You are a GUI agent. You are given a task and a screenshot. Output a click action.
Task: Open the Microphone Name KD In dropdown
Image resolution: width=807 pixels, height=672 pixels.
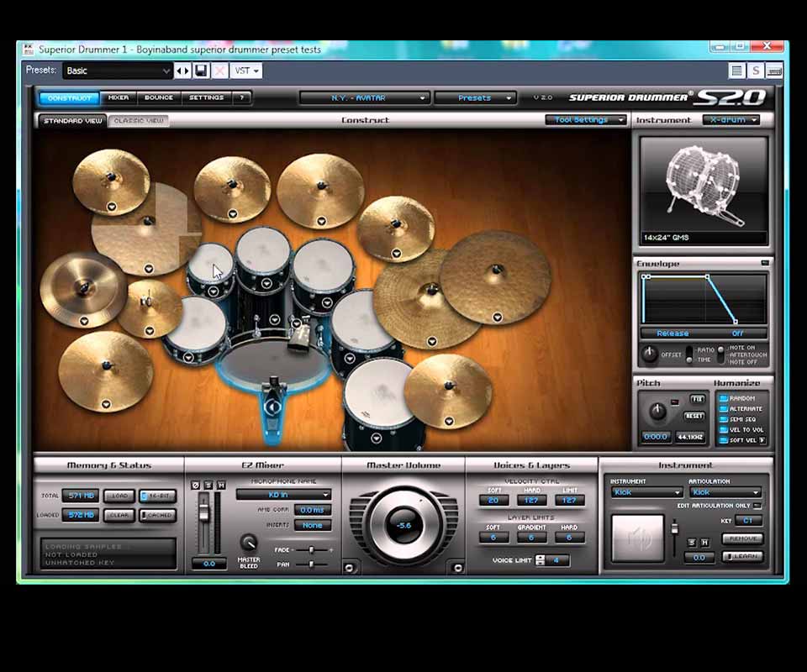283,495
